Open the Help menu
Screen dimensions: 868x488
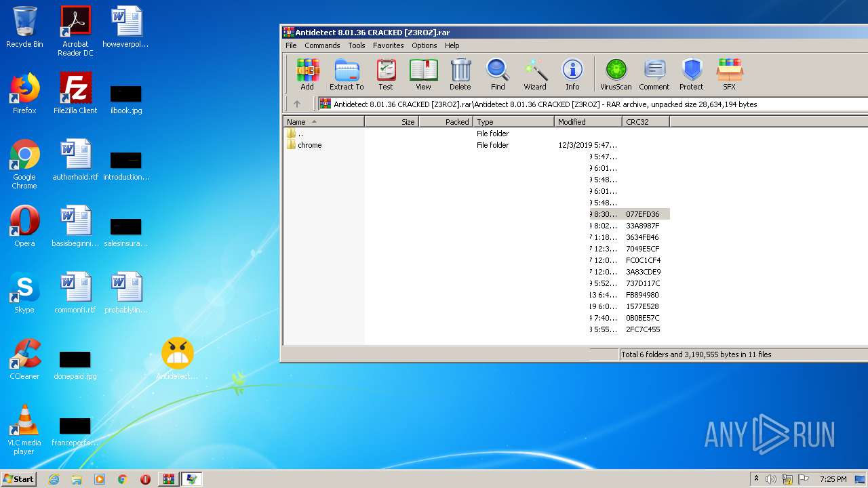(452, 45)
